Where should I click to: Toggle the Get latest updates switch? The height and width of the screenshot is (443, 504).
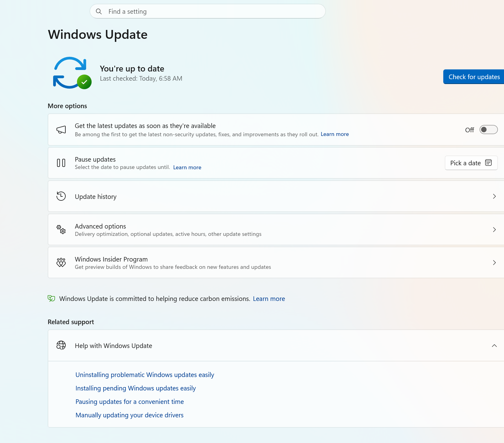coord(488,130)
